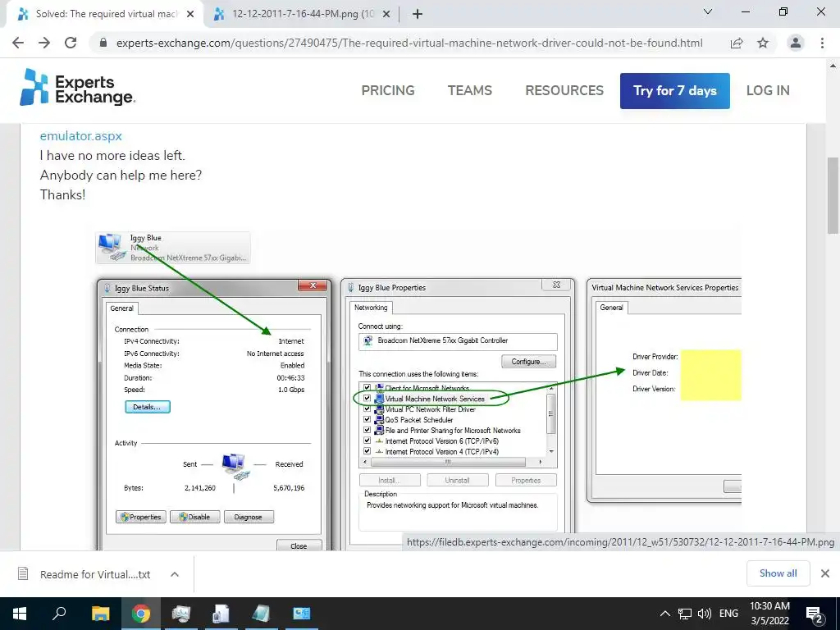This screenshot has height=630, width=840.
Task: Switch to the 12-12-2011 png tab
Action: point(302,15)
